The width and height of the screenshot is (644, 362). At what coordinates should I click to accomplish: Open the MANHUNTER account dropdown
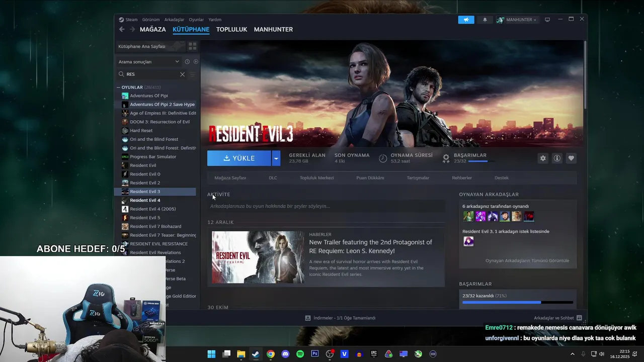[x=517, y=20]
